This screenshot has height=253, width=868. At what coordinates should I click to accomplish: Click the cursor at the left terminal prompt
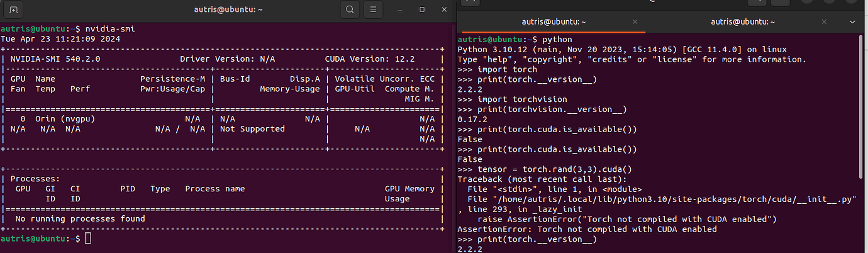tap(88, 239)
